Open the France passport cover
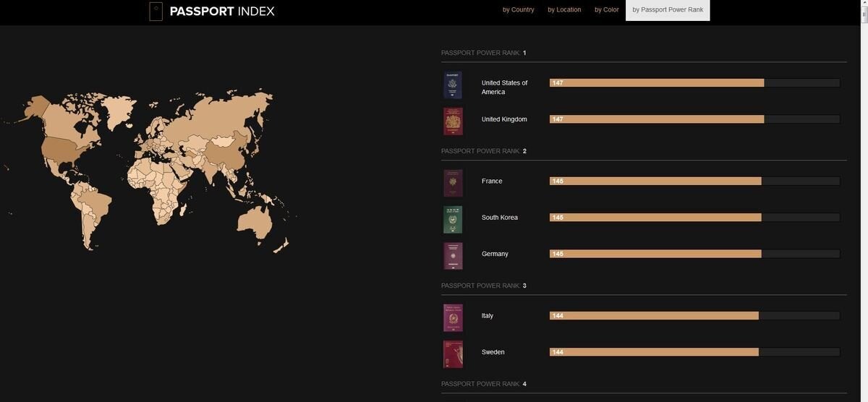Viewport: 868px width, 402px height. tap(453, 184)
